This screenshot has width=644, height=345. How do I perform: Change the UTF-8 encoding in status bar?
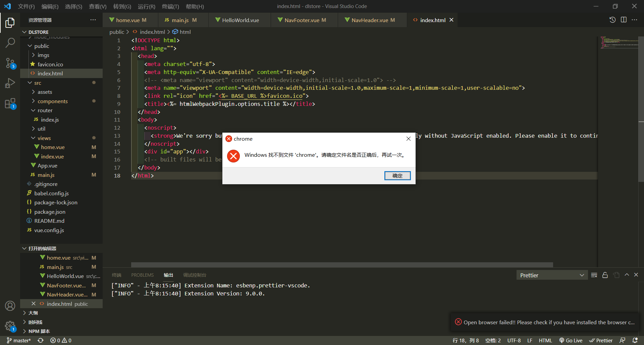point(514,340)
